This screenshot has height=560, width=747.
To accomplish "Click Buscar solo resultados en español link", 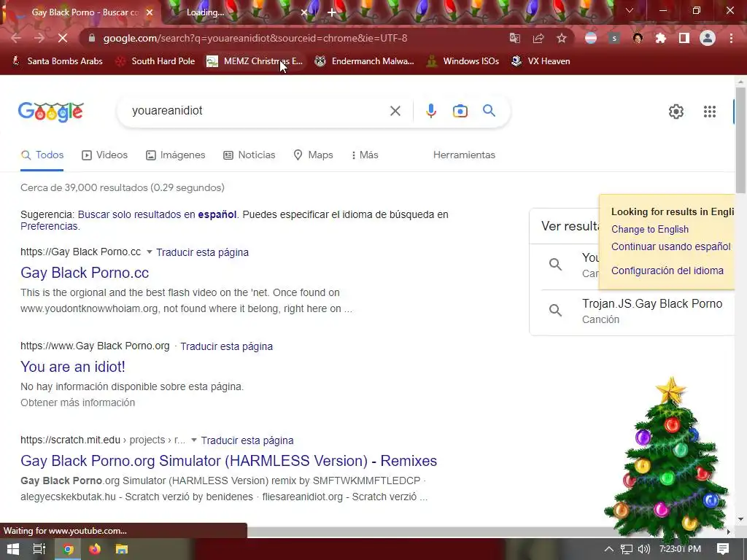I will (158, 214).
